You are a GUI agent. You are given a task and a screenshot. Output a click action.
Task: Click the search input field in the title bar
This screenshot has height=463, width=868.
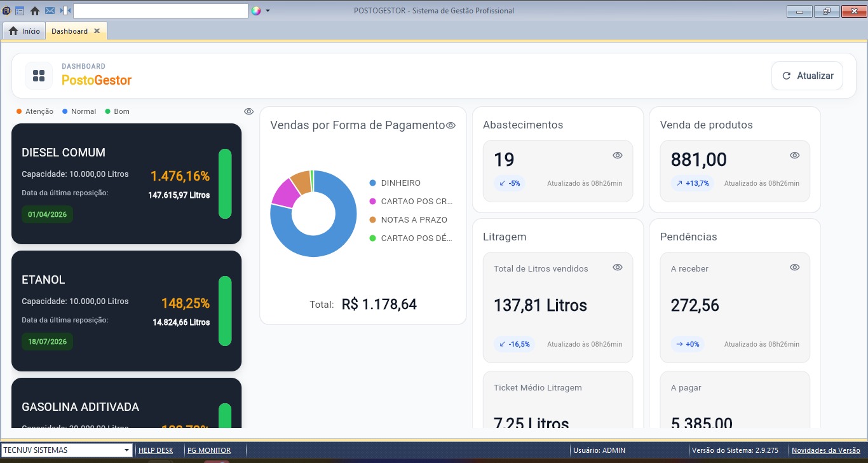(x=161, y=11)
